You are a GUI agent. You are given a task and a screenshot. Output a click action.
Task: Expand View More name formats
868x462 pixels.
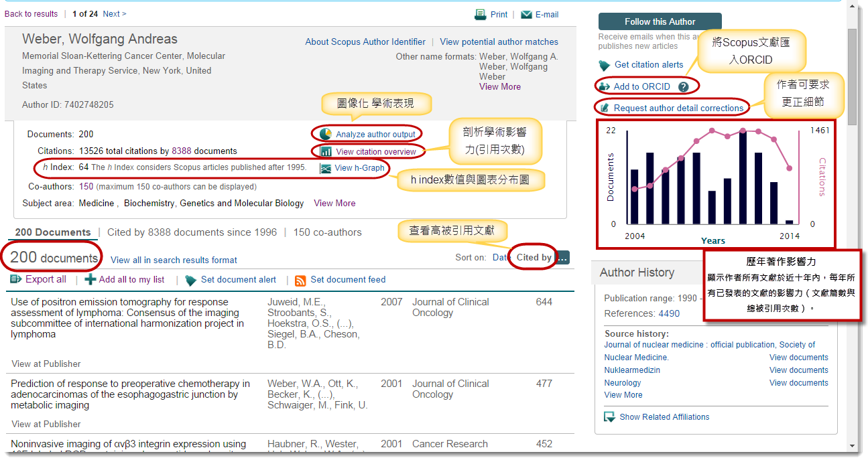[500, 86]
